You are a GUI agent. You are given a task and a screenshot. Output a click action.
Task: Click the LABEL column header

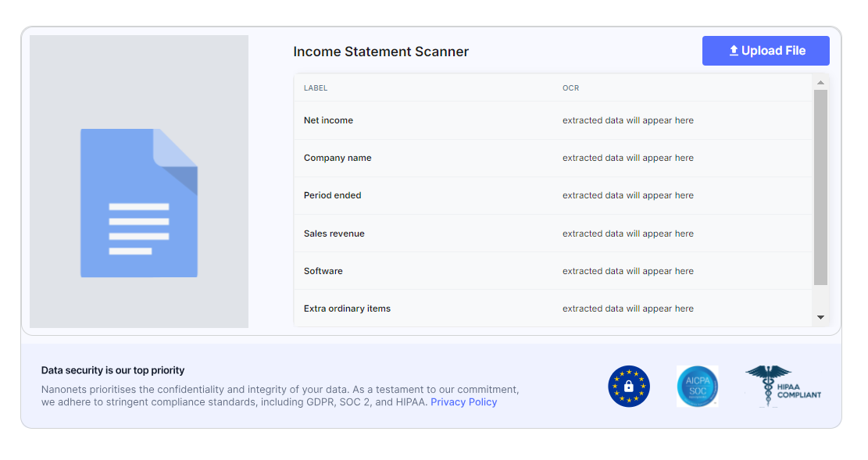click(315, 87)
